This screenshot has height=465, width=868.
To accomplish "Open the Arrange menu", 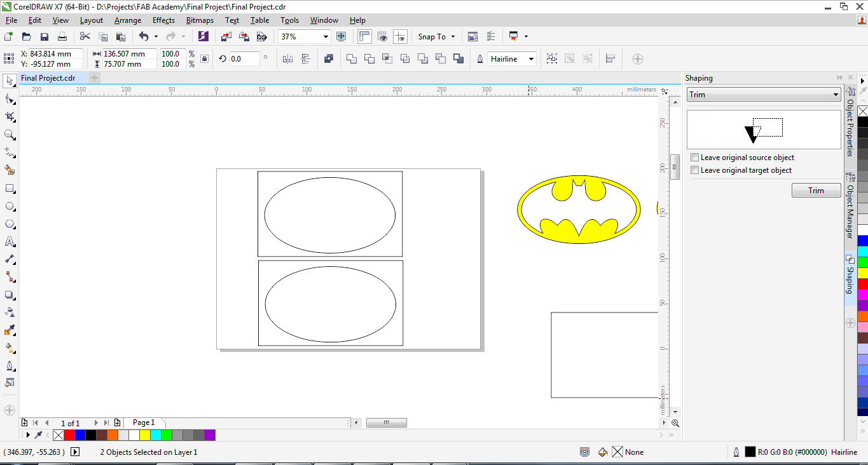I will pyautogui.click(x=128, y=20).
